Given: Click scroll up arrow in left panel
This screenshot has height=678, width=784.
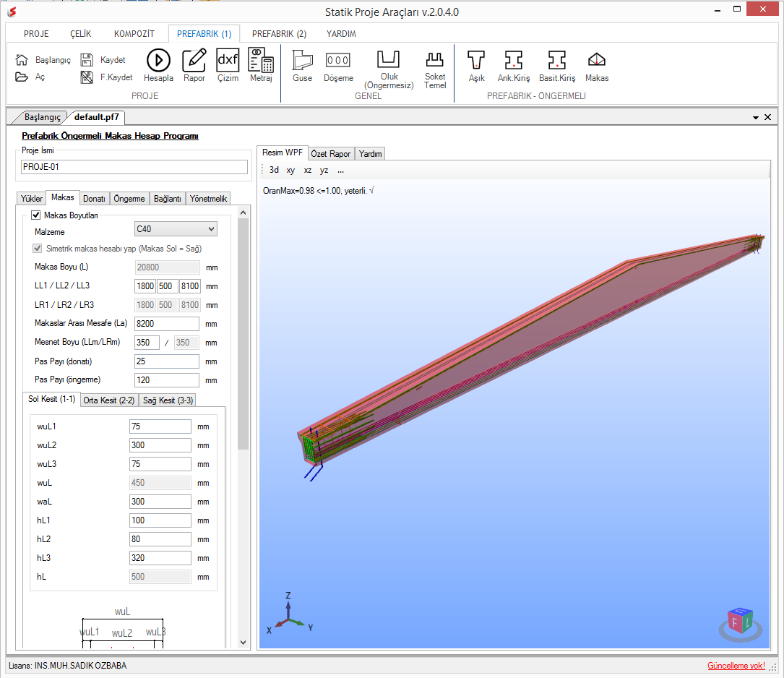Looking at the screenshot, I should click(243, 213).
